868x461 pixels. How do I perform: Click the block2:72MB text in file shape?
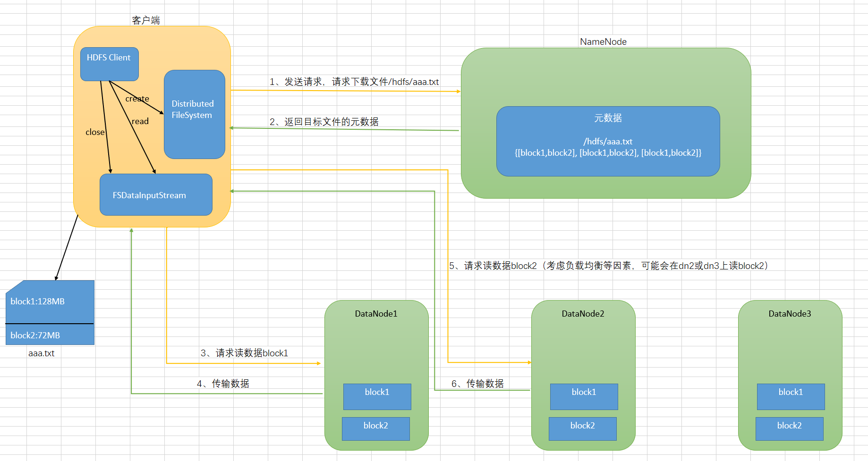tap(35, 335)
